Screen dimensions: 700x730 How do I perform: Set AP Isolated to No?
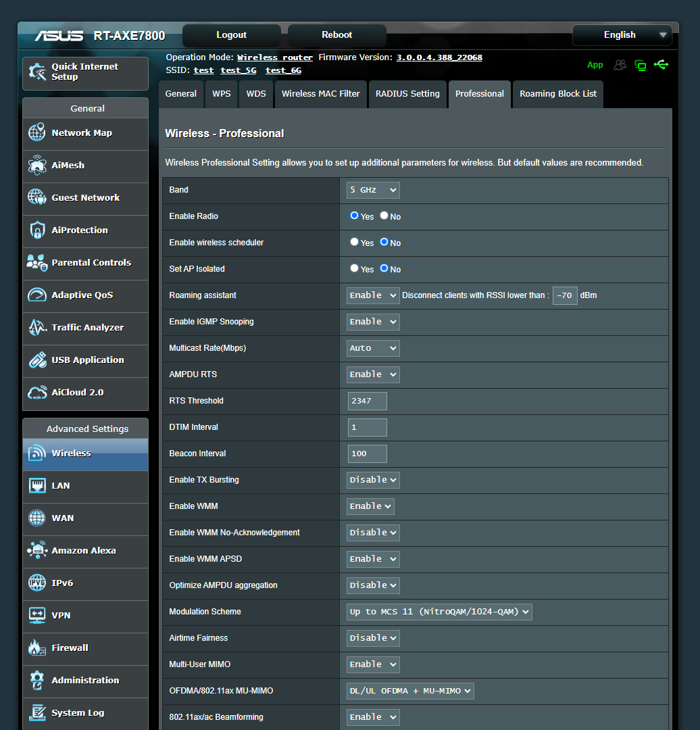pos(384,268)
